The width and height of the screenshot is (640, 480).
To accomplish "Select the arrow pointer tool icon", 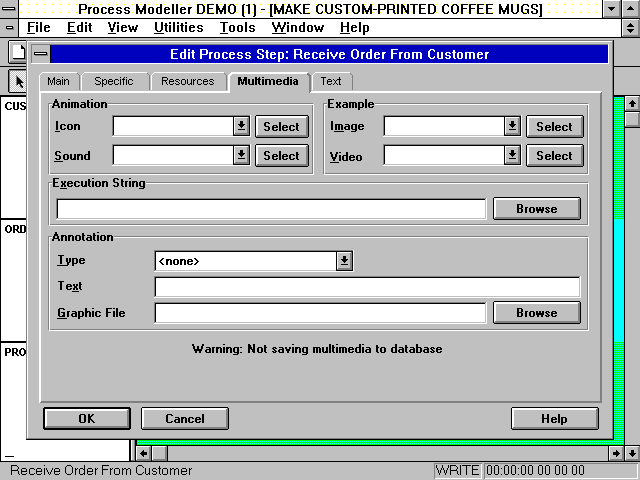I will click(17, 81).
